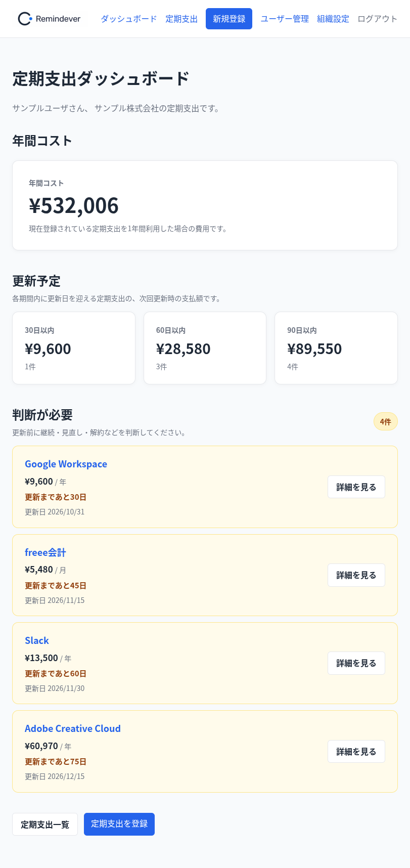Viewport: 410px width, 868px height.
Task: Click the 新規登録 button in the navbar
Action: point(229,19)
